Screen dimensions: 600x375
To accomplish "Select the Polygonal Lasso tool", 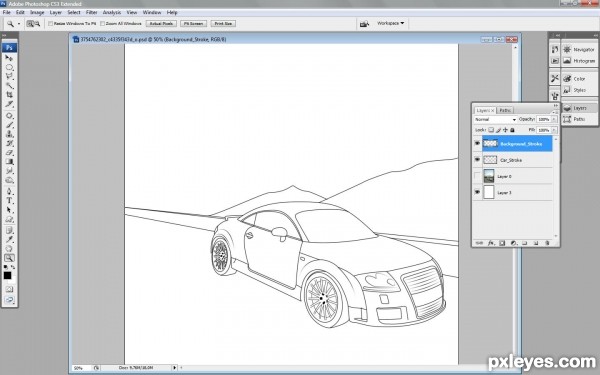I will (9, 76).
